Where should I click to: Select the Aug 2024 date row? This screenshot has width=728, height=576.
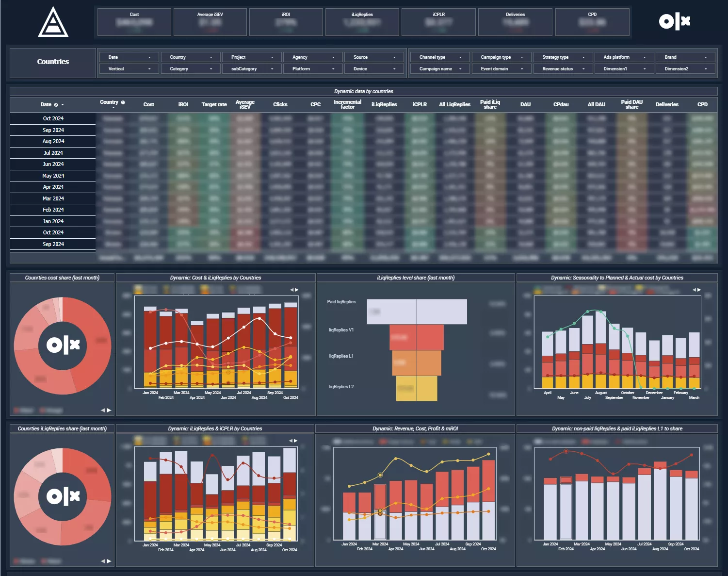(x=53, y=141)
